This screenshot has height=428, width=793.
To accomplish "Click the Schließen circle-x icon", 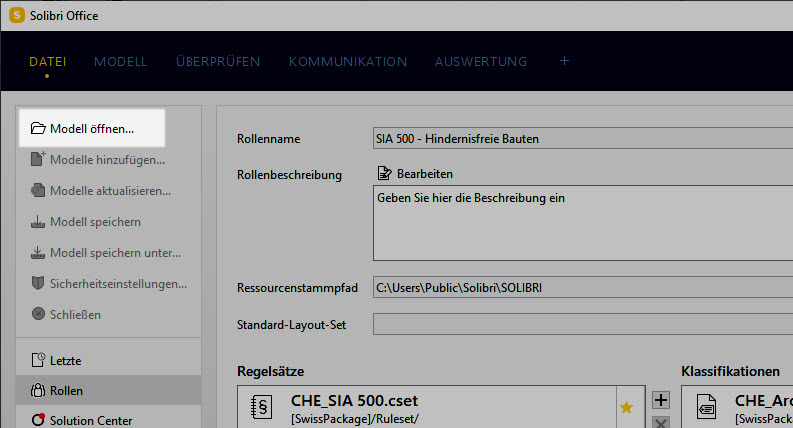I will (x=38, y=314).
